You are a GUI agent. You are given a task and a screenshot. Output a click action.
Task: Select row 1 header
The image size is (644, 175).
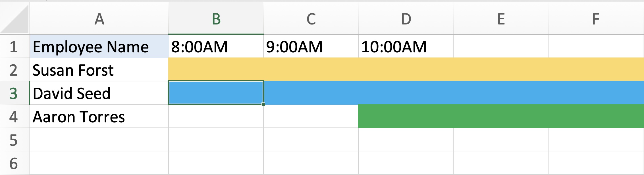15,46
